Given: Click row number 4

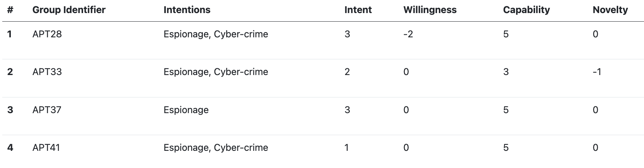Looking at the screenshot, I should [x=10, y=148].
